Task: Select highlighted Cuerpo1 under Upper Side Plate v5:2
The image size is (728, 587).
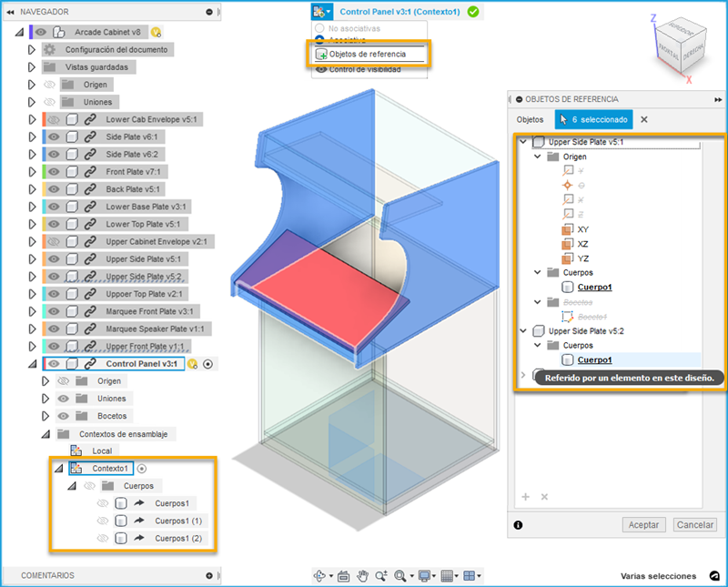Action: click(x=595, y=359)
